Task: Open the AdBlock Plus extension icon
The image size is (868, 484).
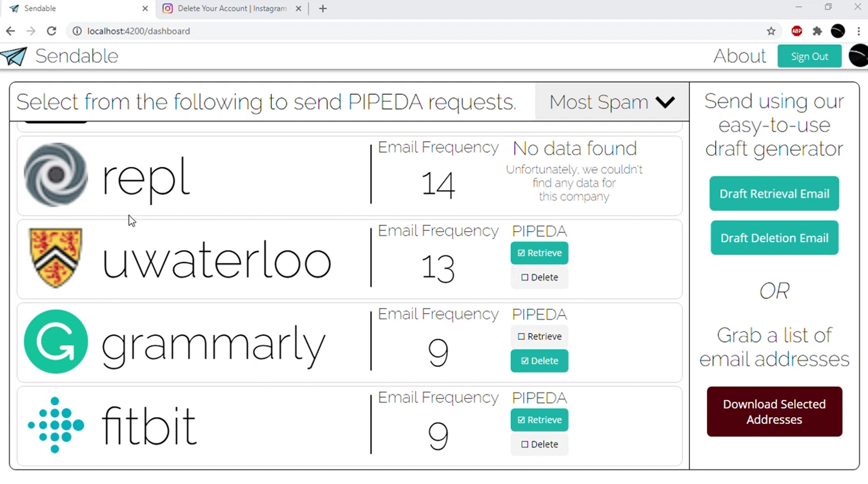Action: coord(796,31)
